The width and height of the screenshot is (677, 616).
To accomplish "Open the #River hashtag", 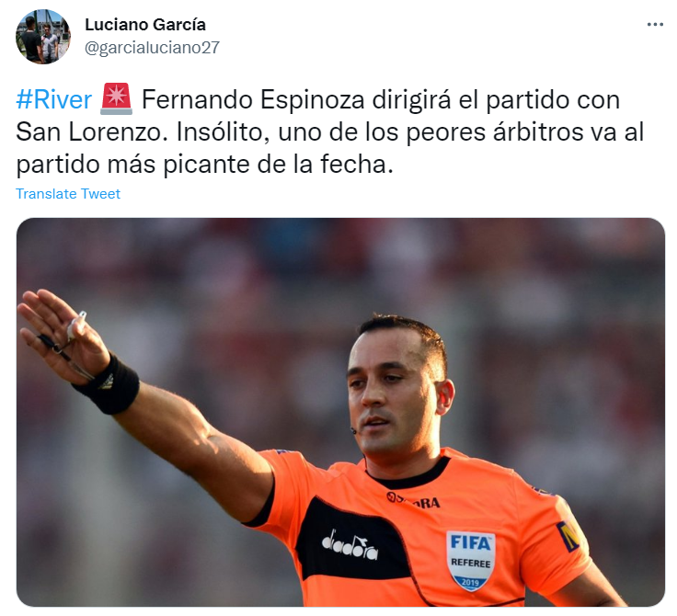I will tap(54, 99).
